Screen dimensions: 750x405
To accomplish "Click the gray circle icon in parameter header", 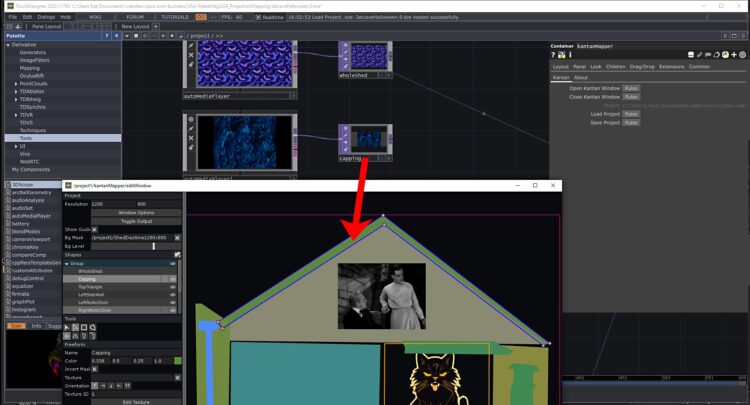I will click(742, 55).
